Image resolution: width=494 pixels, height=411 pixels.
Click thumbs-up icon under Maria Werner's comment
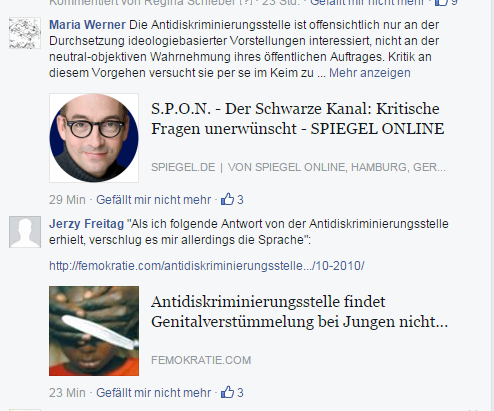click(227, 199)
